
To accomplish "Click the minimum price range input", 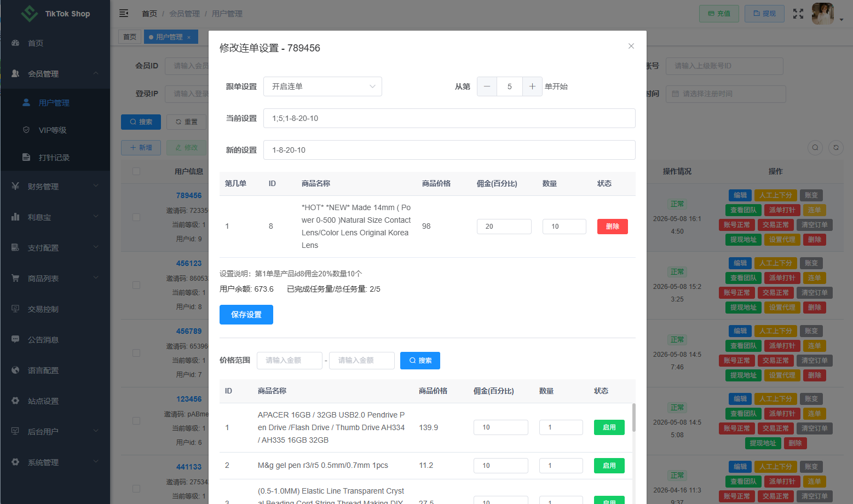I will (x=290, y=361).
